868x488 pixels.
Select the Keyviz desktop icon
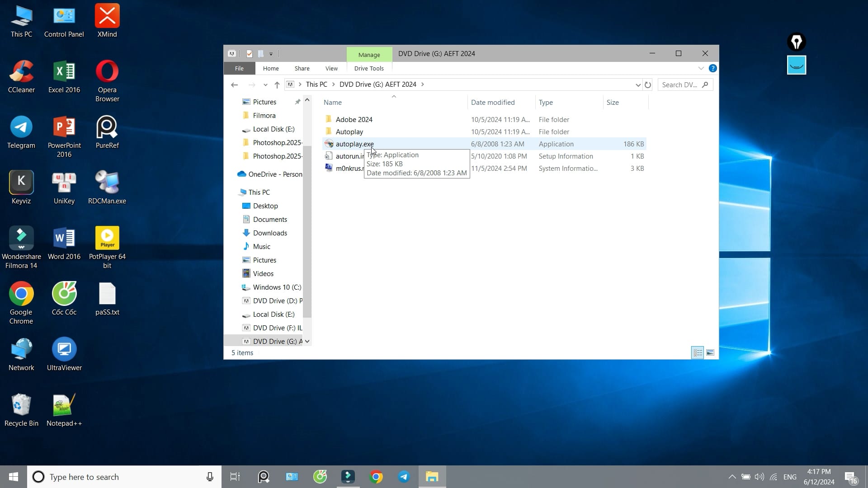(x=21, y=188)
